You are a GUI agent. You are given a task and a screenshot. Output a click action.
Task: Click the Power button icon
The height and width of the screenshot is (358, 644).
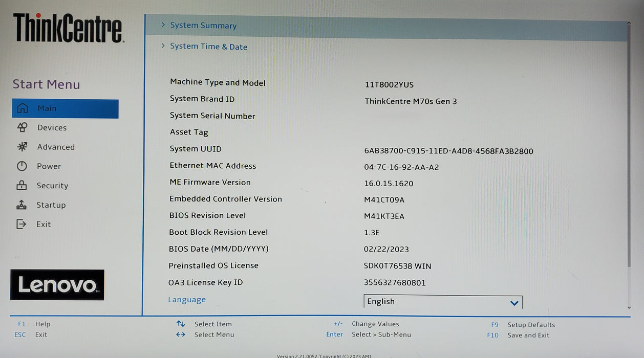[x=22, y=166]
